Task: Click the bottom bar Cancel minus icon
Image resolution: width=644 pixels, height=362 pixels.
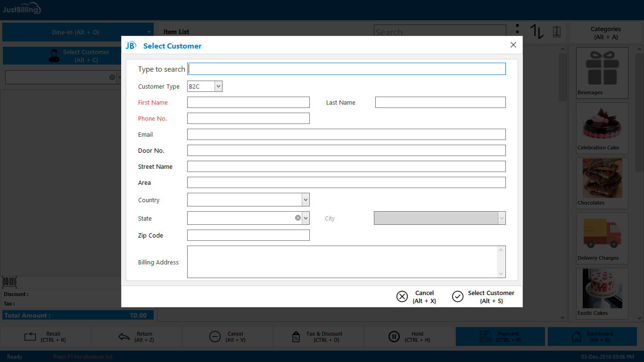Action: [215, 337]
